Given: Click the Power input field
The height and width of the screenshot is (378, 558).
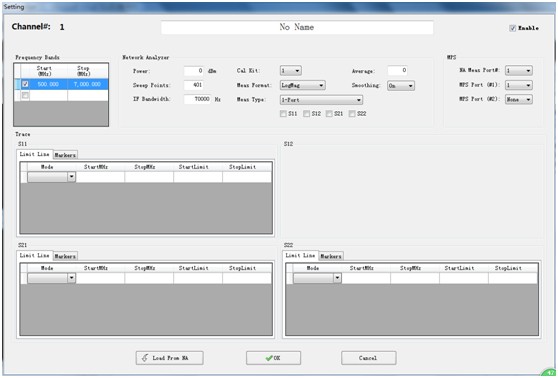Looking at the screenshot, I should pos(194,71).
